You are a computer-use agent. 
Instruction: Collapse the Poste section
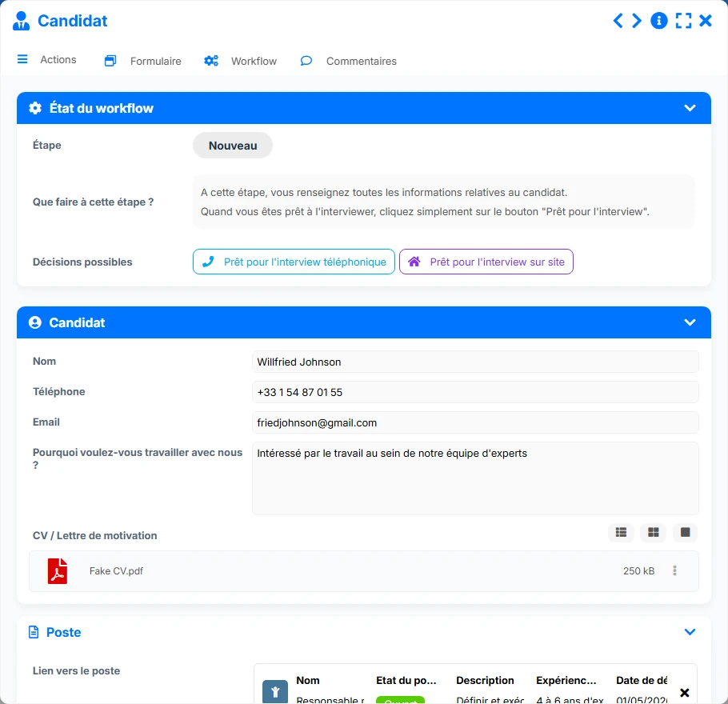[690, 632]
